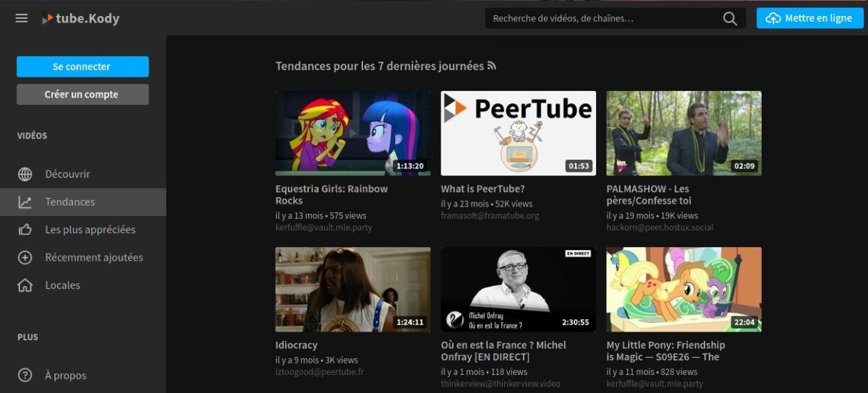Screen dimensions: 868x393
Task: Click 'il y a 19 mois • 19K views' text
Action: [652, 216]
